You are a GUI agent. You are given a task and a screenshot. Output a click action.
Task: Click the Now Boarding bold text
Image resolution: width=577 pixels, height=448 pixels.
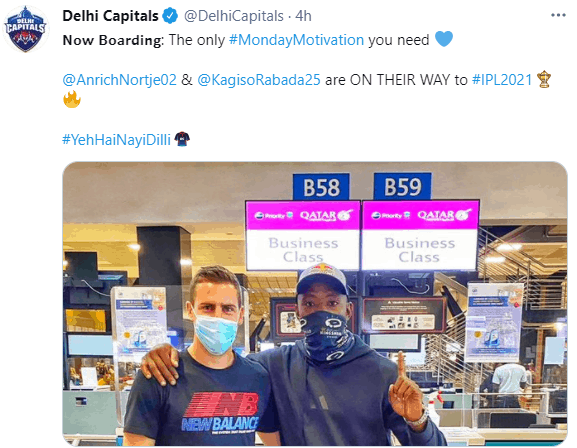(113, 40)
